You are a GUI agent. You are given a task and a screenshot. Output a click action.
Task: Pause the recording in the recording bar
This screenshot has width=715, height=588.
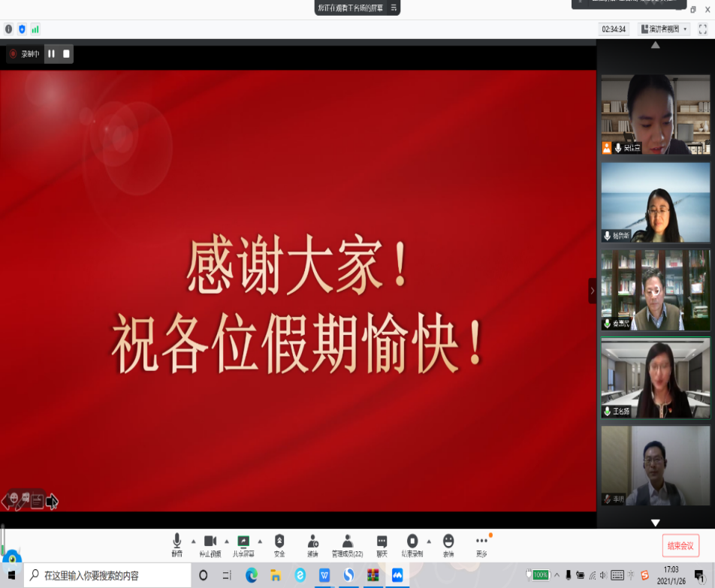[52, 54]
